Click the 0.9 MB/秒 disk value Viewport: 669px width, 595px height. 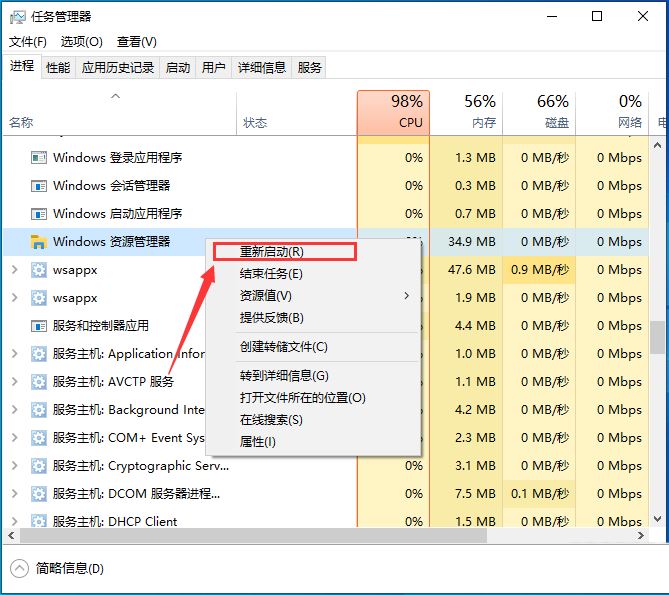point(540,270)
